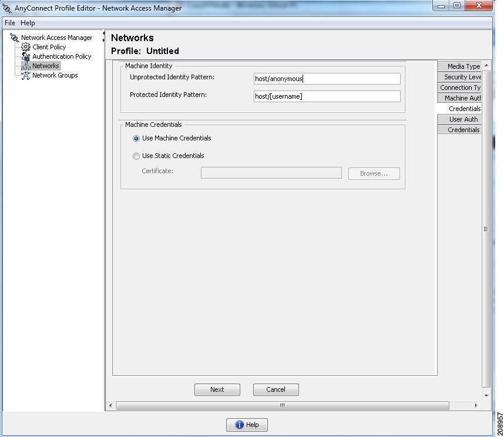504x437 pixels.
Task: Click the Client Policy gear icon
Action: pos(25,47)
